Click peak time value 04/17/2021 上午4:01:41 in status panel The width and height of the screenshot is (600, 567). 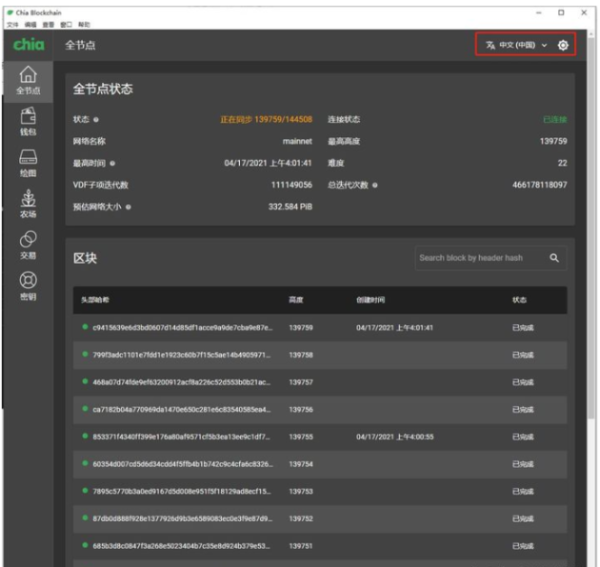coord(268,163)
